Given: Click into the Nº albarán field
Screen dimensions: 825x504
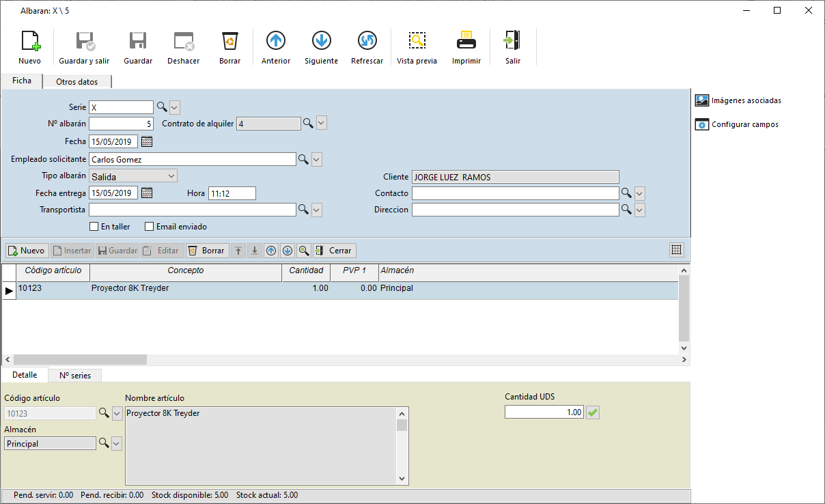Looking at the screenshot, I should [122, 124].
